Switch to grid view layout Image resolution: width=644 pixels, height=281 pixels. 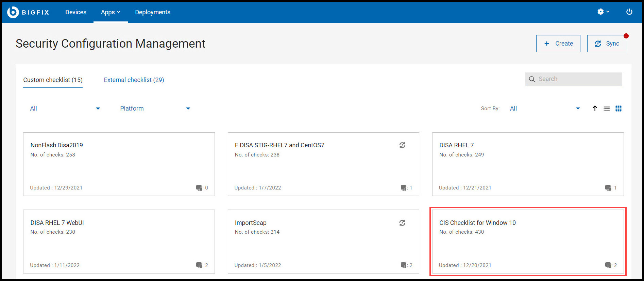pos(618,109)
